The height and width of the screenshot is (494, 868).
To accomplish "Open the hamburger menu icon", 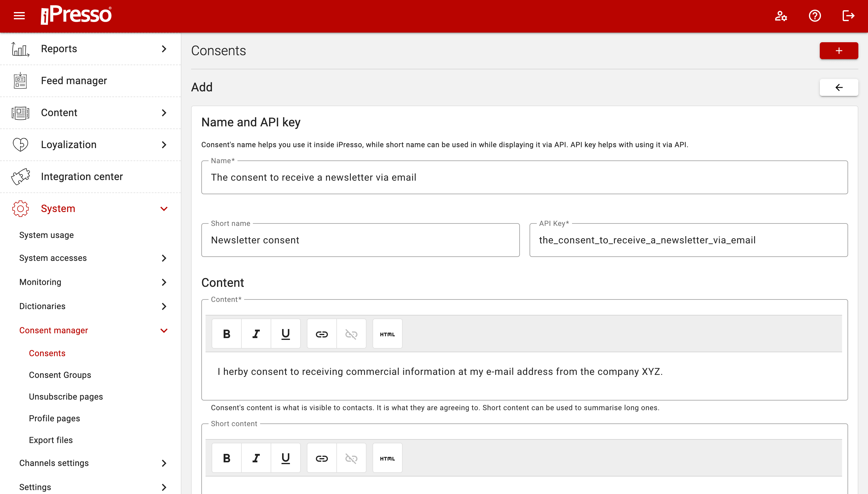I will tap(19, 16).
